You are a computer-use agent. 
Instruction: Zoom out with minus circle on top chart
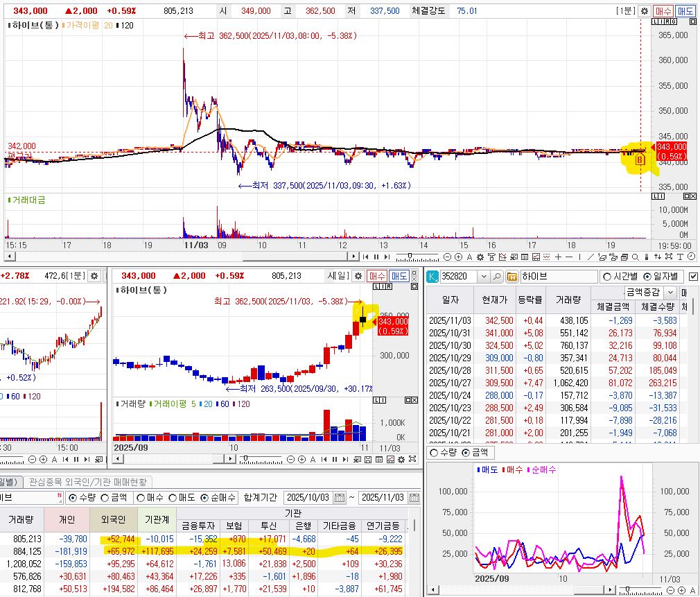coord(447,257)
